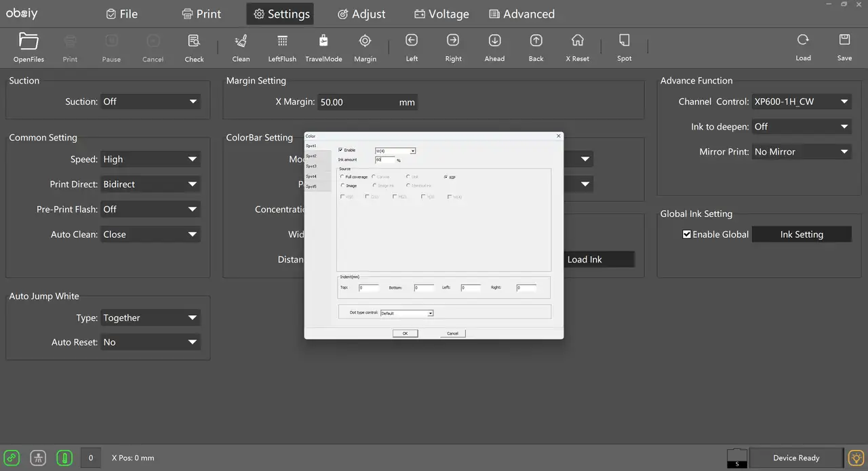Click OK in the Color dialog
868x471 pixels.
click(405, 333)
